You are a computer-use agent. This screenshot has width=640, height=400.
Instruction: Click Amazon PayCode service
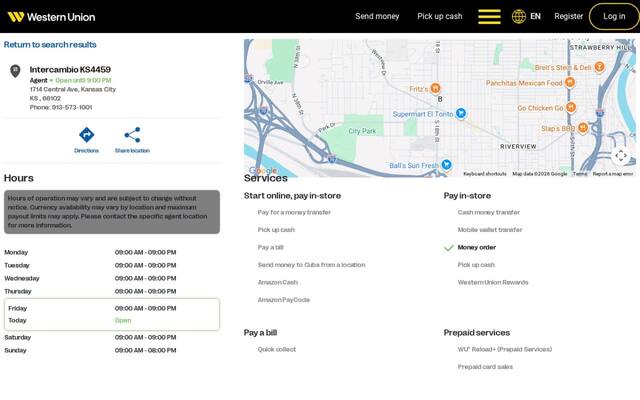tap(283, 300)
